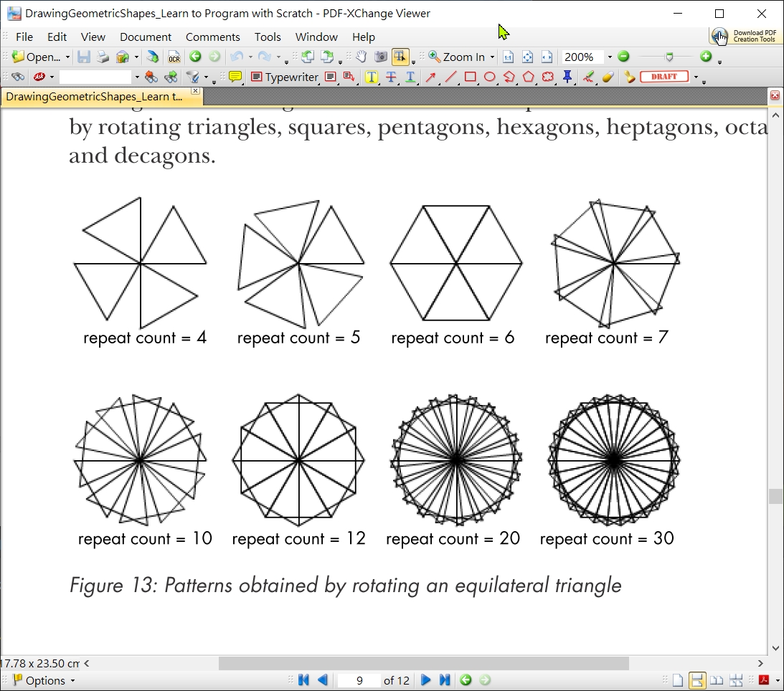
Task: Open the 200% zoom level dropdown
Action: 610,57
